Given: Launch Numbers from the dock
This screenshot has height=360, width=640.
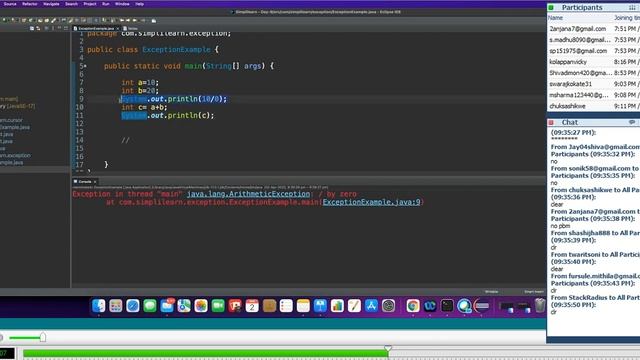Looking at the screenshot, I should tap(337, 305).
